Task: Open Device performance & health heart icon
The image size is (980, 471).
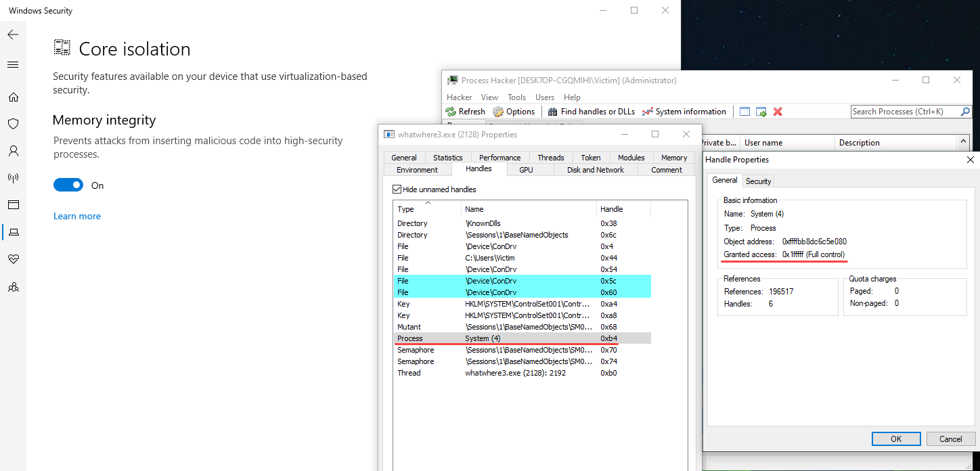Action: 13,259
